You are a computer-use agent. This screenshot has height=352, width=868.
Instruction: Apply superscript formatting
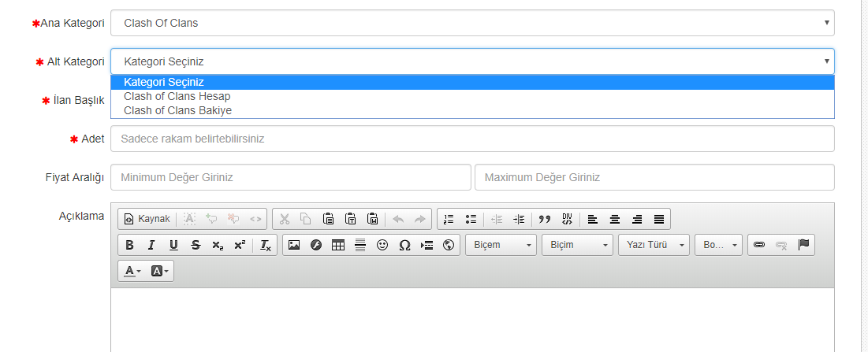click(x=240, y=245)
